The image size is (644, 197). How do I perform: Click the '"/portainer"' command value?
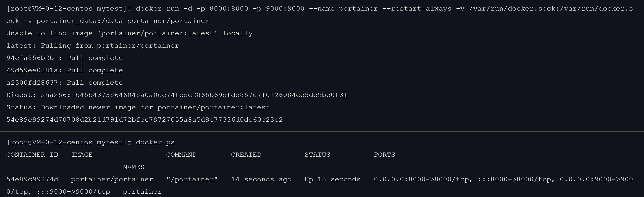point(192,180)
